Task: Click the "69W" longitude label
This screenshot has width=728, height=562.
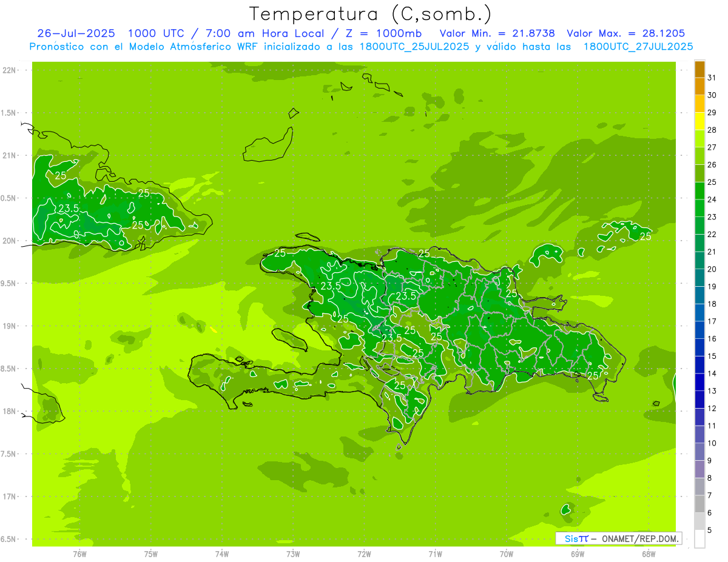Action: (x=578, y=554)
